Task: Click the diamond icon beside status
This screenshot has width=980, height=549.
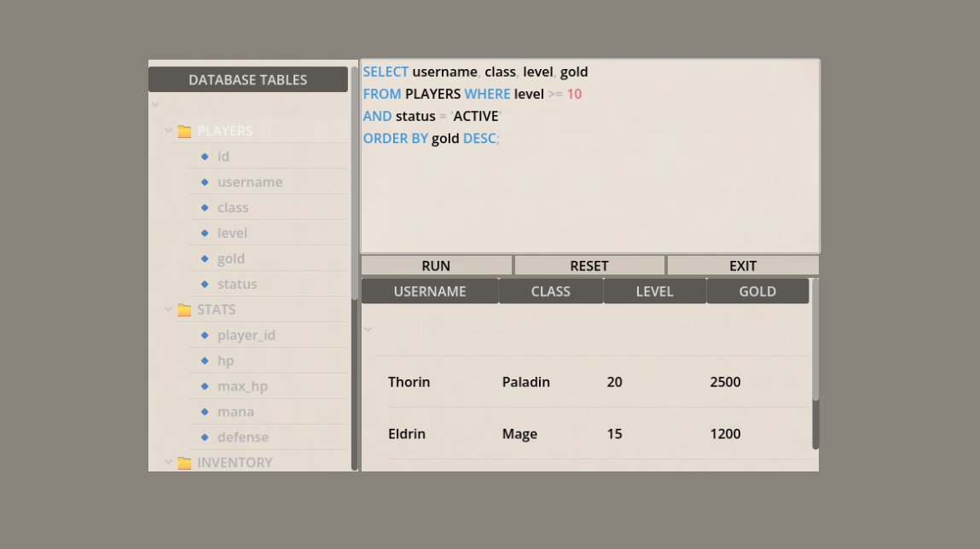Action: [205, 284]
